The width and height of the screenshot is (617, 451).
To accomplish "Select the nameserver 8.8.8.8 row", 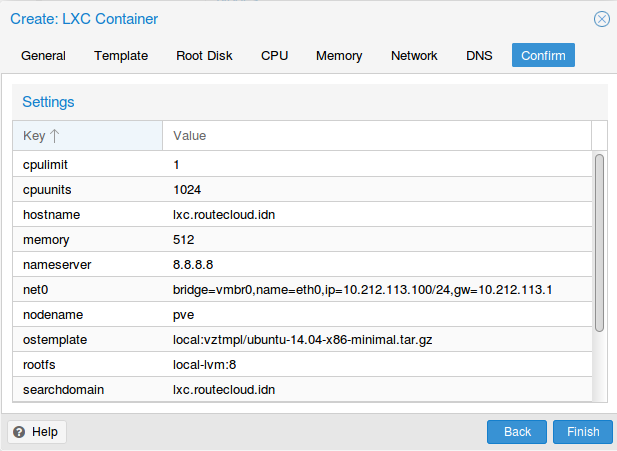I will [302, 264].
